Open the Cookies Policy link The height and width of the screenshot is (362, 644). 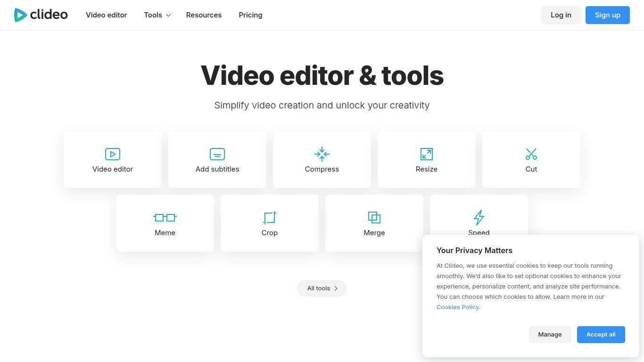click(x=457, y=307)
